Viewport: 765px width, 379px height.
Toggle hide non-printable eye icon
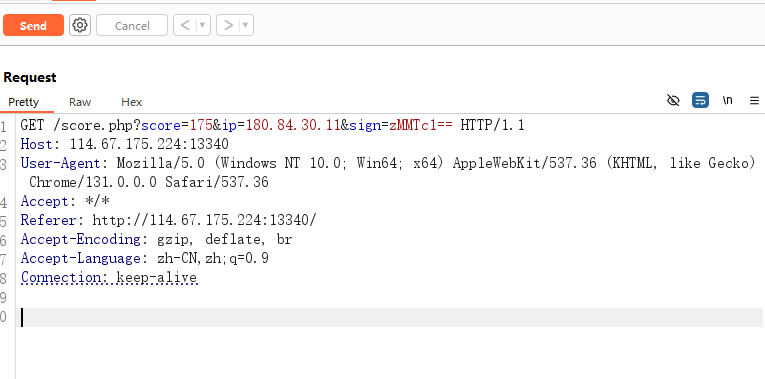[x=673, y=100]
